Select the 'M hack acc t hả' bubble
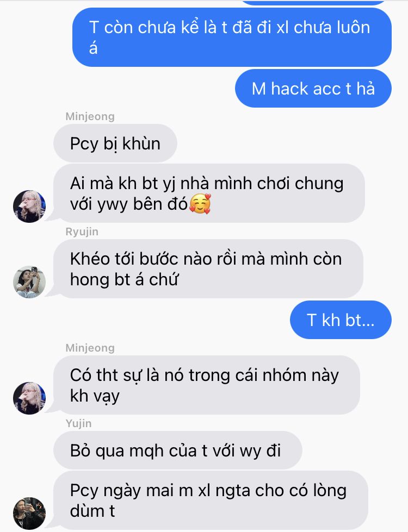This screenshot has height=532, width=408. pyautogui.click(x=313, y=88)
